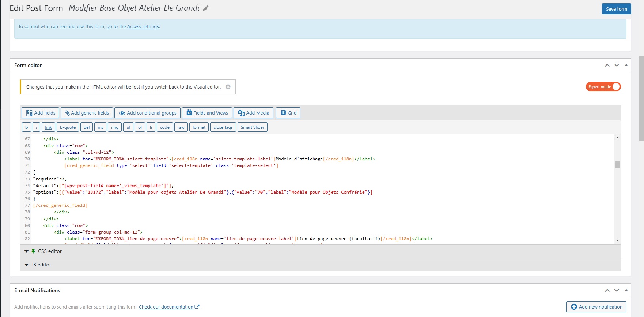
Task: Click line 71 cred_generic_field shortcode
Action: [x=171, y=165]
